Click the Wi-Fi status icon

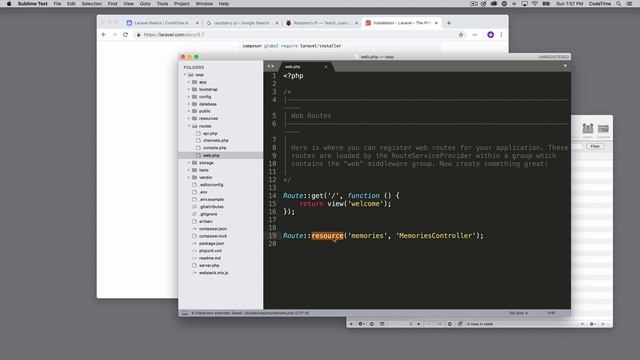(x=535, y=4)
